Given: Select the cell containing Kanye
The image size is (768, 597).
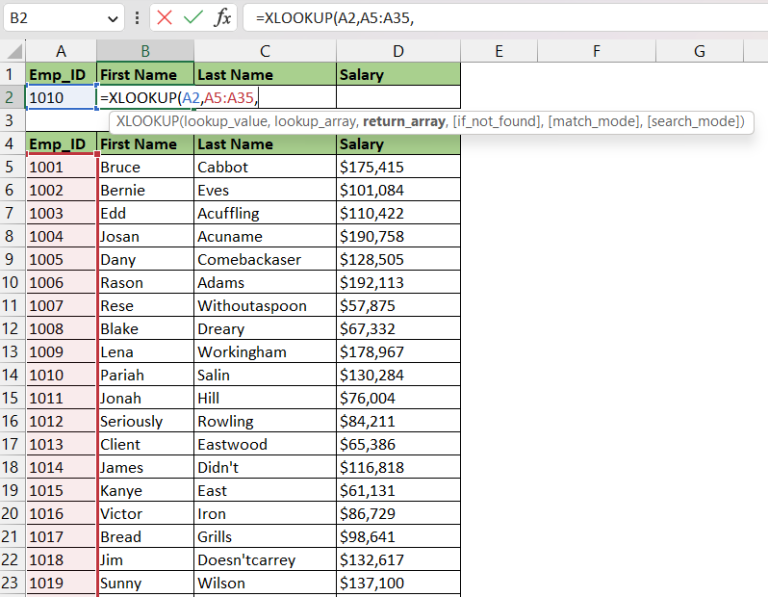Looking at the screenshot, I should click(145, 490).
